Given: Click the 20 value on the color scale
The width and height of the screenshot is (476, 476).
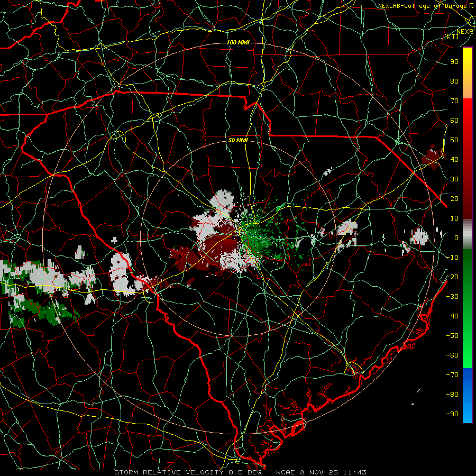Looking at the screenshot, I should tap(454, 199).
